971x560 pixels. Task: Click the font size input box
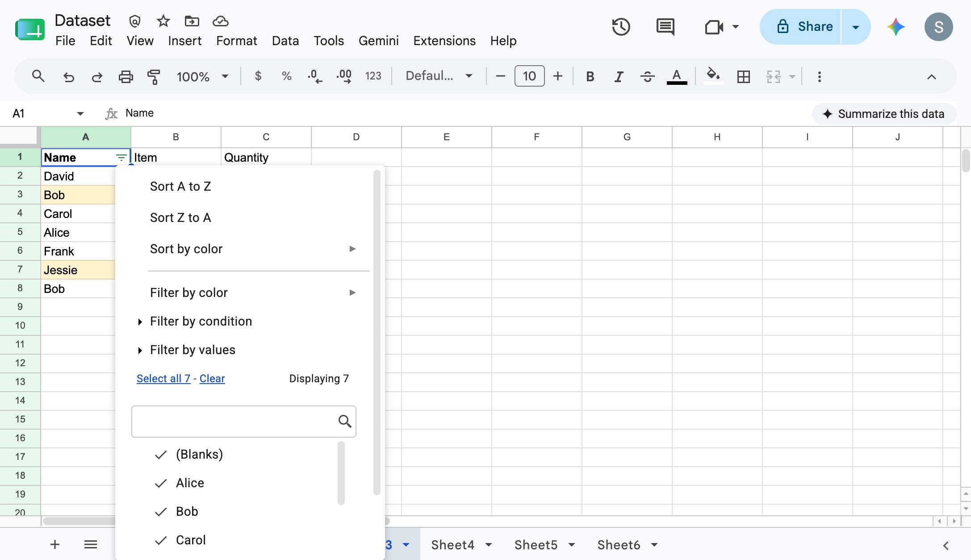point(529,76)
